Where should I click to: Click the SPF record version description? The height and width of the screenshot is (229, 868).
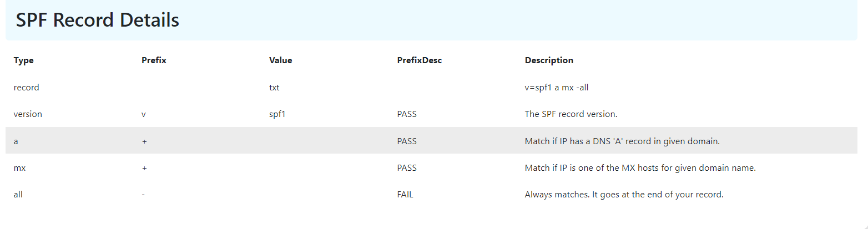tap(571, 114)
